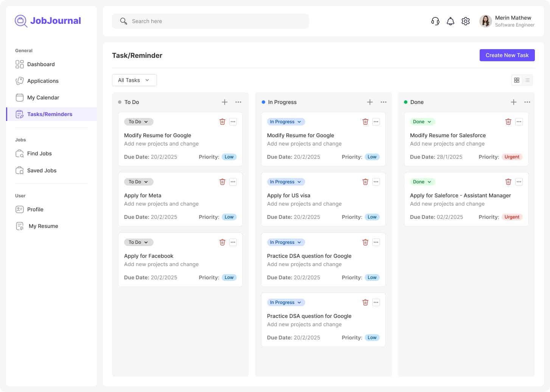Change Done status on Apply for Saleforce card
This screenshot has height=392, width=550.
pos(423,182)
